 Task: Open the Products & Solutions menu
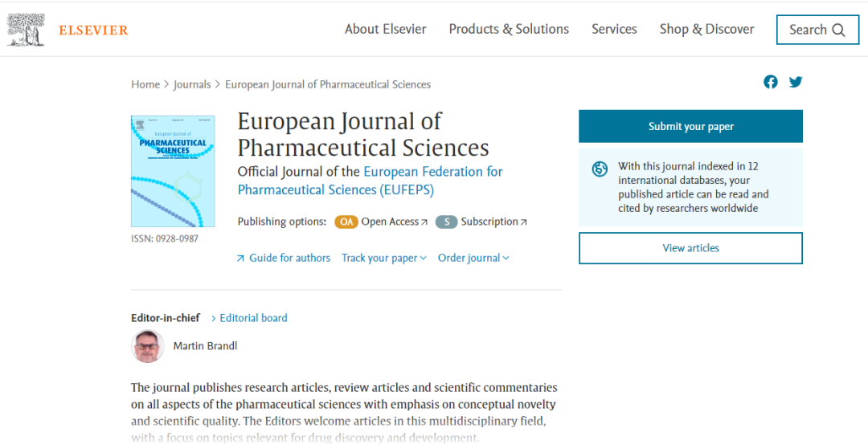pos(509,29)
